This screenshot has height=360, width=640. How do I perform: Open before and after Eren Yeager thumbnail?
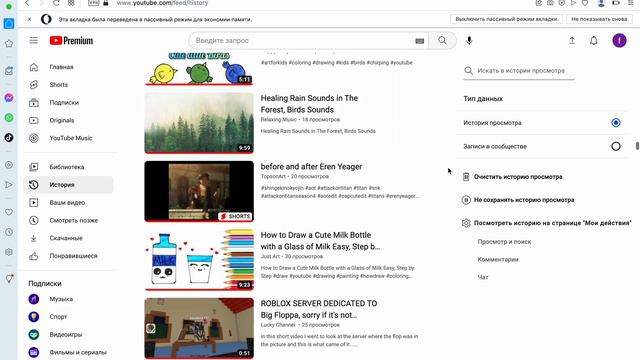199,191
